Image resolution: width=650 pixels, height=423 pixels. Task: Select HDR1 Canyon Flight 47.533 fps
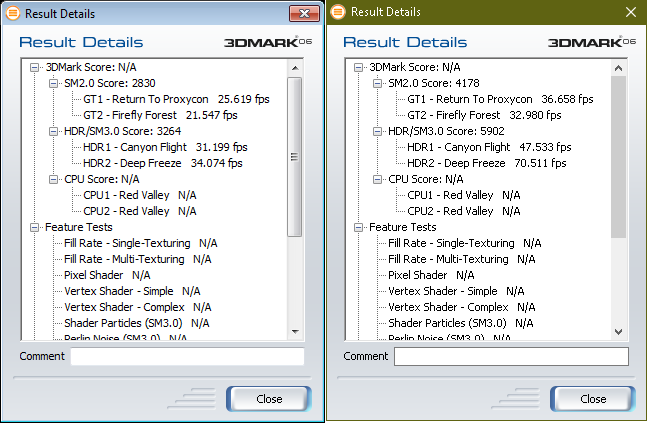pyautogui.click(x=486, y=147)
